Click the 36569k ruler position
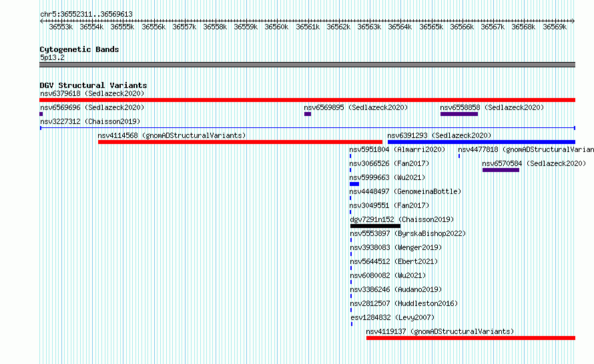594x364 pixels. pyautogui.click(x=555, y=27)
